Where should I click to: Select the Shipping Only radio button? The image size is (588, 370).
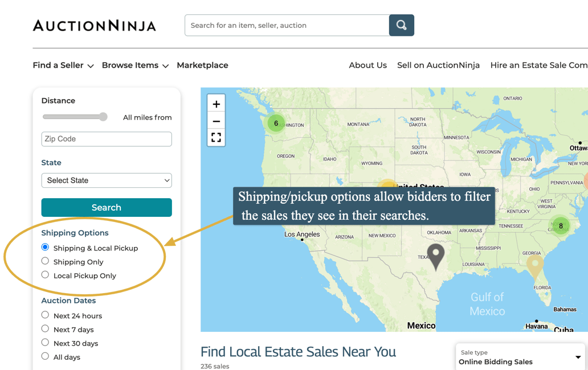45,261
